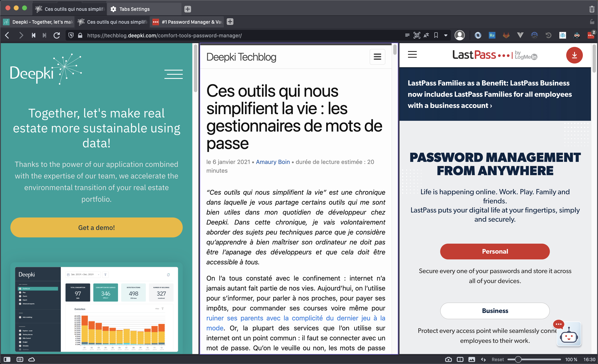This screenshot has width=598, height=364.
Task: Switch to the Tabs Settings tab
Action: 135,9
